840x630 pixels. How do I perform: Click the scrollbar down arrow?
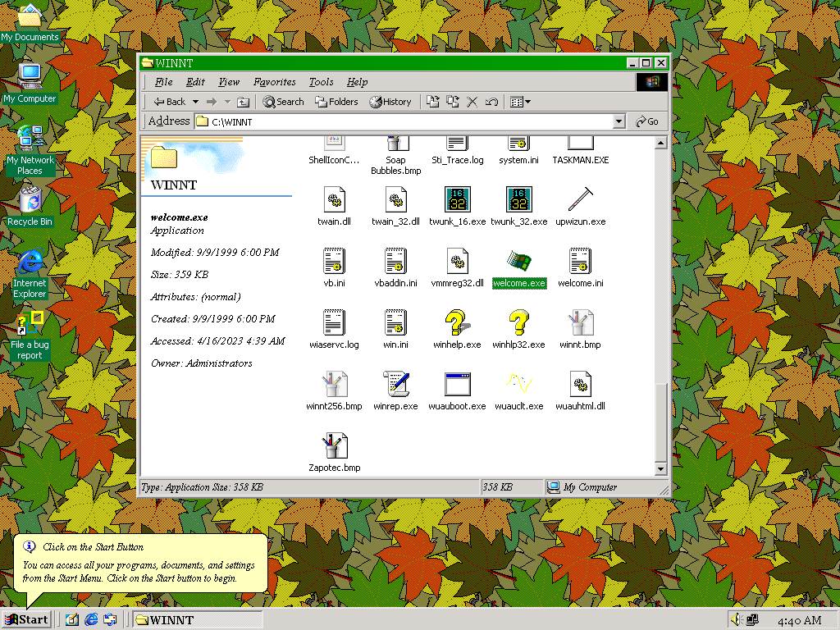660,469
